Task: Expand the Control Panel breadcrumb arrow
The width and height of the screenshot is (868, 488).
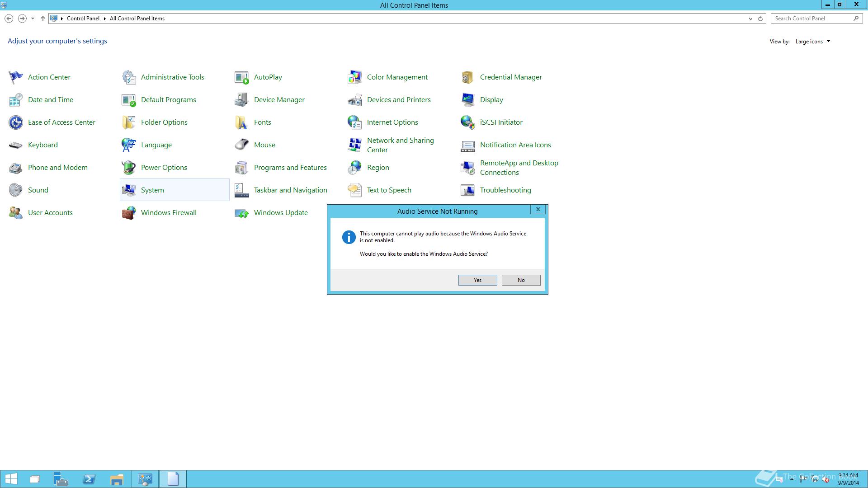Action: (104, 19)
